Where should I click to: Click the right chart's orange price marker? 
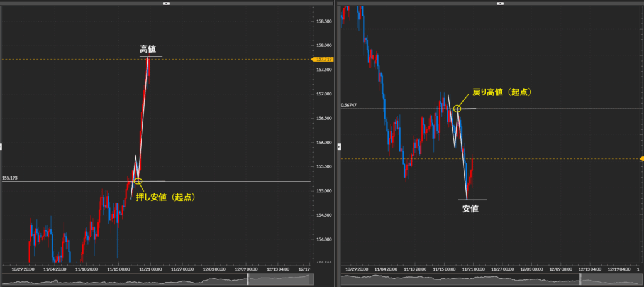641,158
